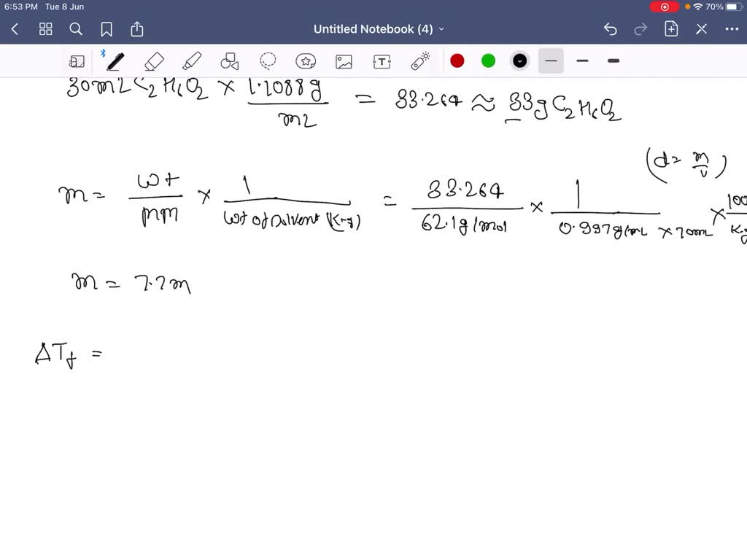The image size is (747, 560).
Task: Tap the battery 70% status indicator
Action: click(x=724, y=7)
